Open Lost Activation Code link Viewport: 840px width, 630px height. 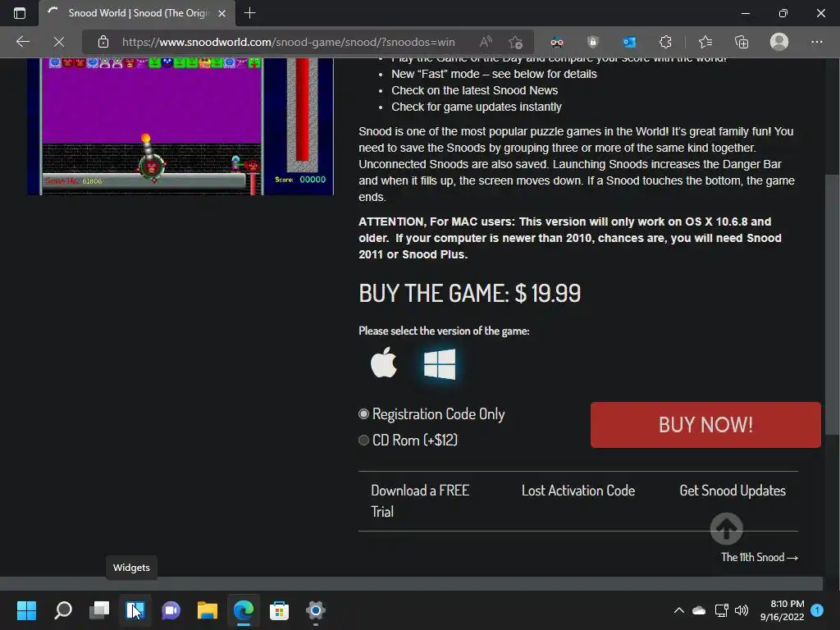pos(578,491)
